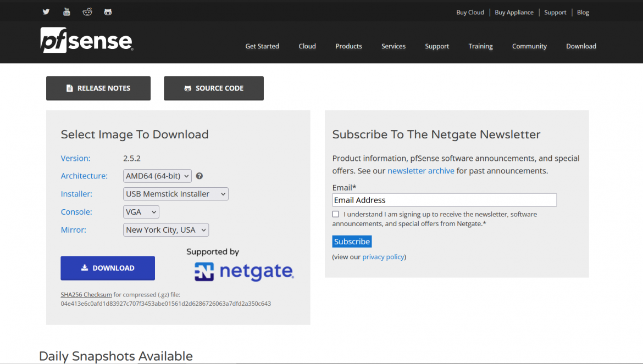Expand the Console dropdown
Screen dimensions: 643x364
pos(141,212)
